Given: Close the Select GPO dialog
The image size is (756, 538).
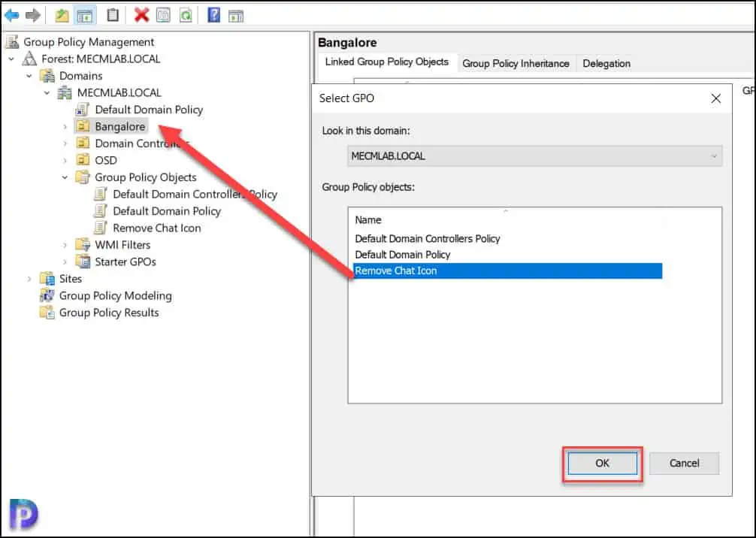Looking at the screenshot, I should pos(716,98).
